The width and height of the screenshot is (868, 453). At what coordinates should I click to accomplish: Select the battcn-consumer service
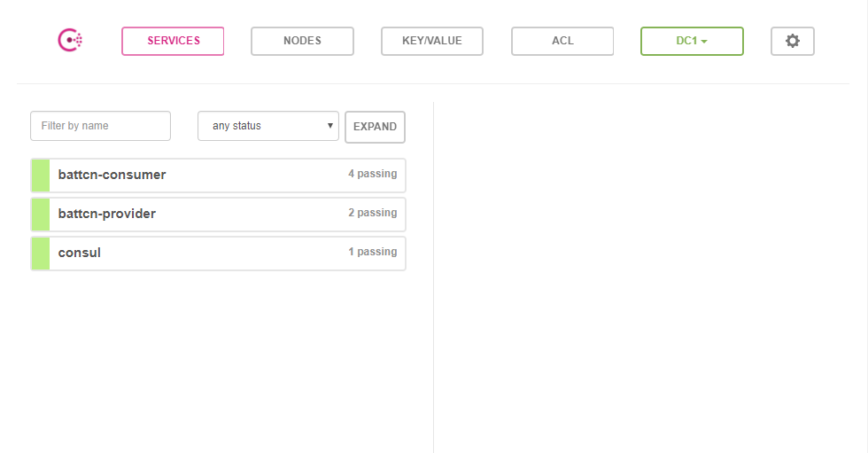(112, 175)
